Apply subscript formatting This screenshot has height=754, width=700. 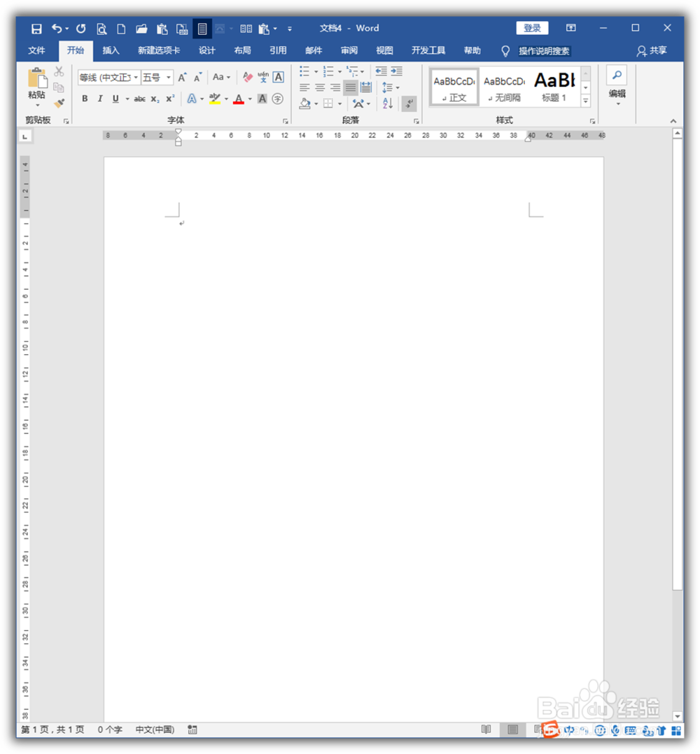154,99
